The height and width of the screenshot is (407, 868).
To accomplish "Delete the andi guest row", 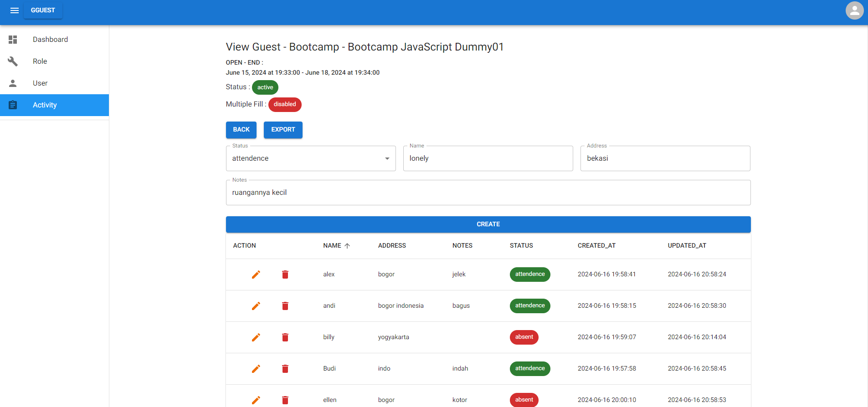I will pyautogui.click(x=285, y=306).
